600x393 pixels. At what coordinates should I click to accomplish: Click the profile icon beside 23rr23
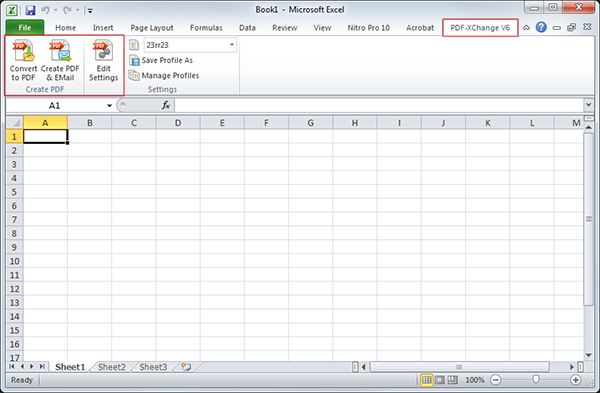coord(134,45)
